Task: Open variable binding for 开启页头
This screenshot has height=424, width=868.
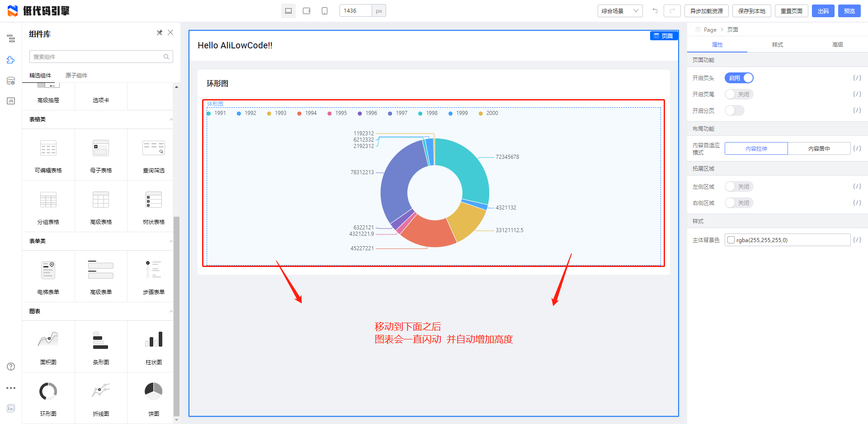Action: pos(857,78)
